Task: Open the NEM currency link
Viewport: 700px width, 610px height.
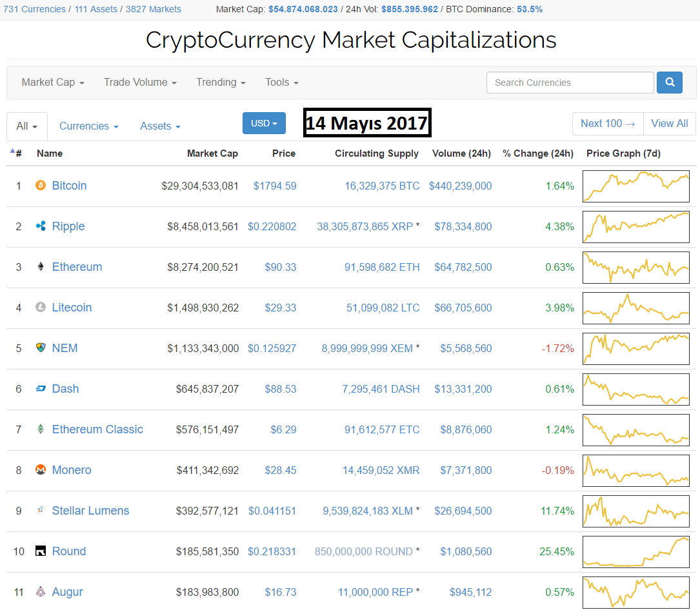Action: [65, 348]
